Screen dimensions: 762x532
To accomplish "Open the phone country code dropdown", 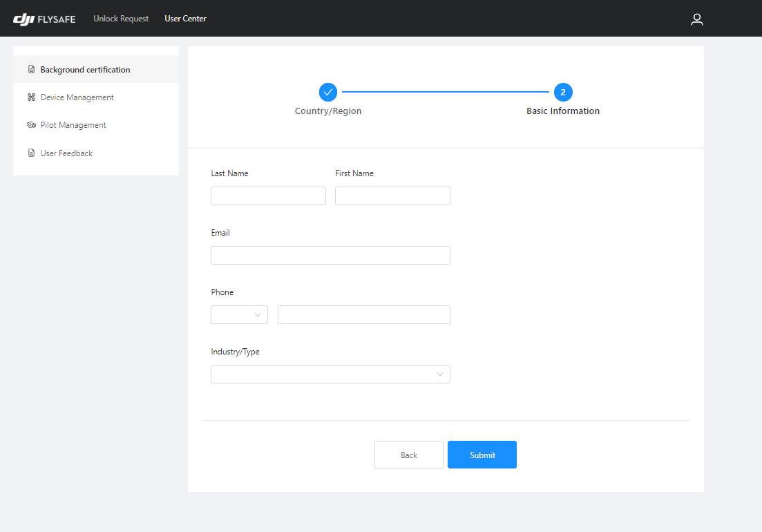I will point(239,314).
